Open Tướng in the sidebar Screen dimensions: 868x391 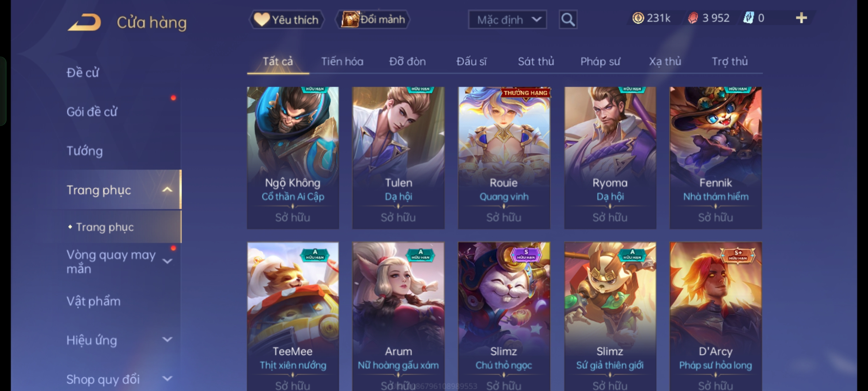(x=85, y=151)
